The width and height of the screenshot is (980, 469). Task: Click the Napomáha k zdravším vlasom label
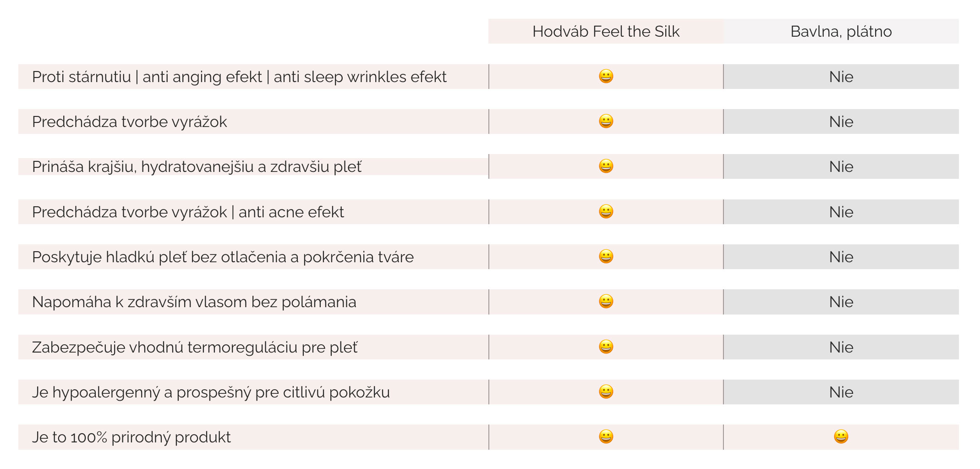click(194, 302)
